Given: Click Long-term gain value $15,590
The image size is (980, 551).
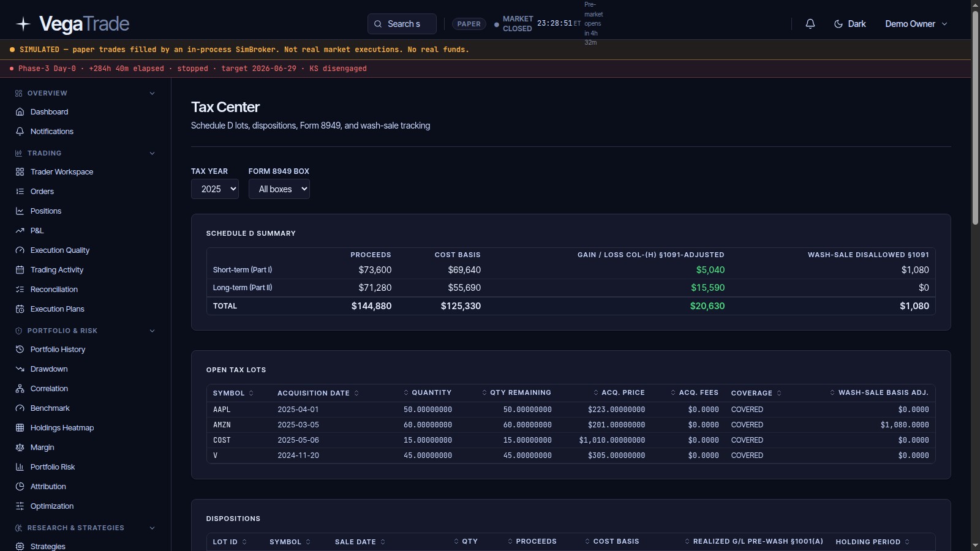Looking at the screenshot, I should point(708,288).
